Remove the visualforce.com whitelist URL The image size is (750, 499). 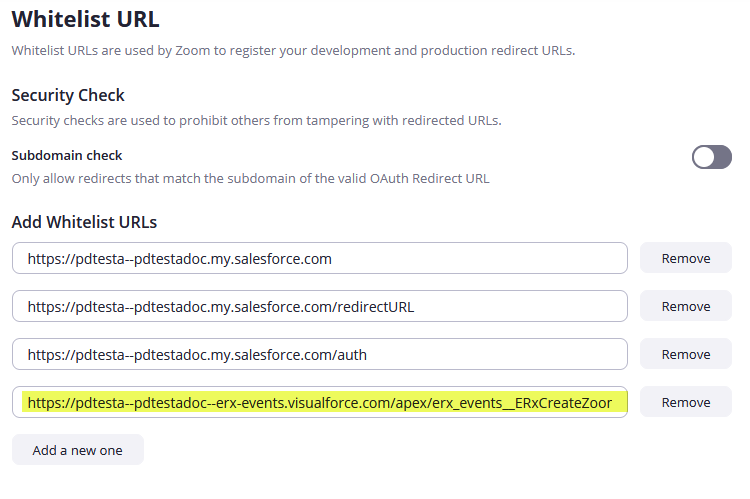(x=685, y=402)
